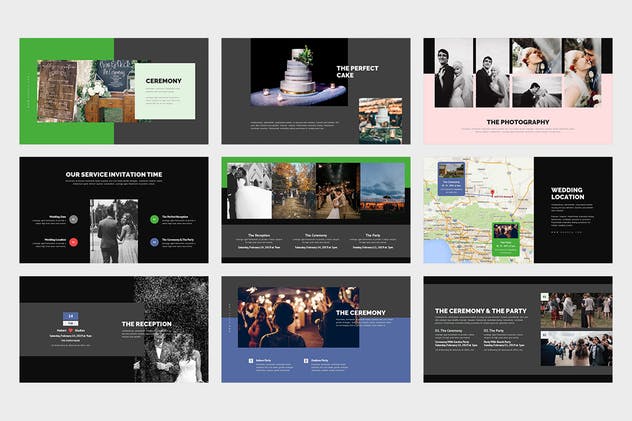Click the 02. The Party subheading
This screenshot has width=632, height=421.
[494, 330]
